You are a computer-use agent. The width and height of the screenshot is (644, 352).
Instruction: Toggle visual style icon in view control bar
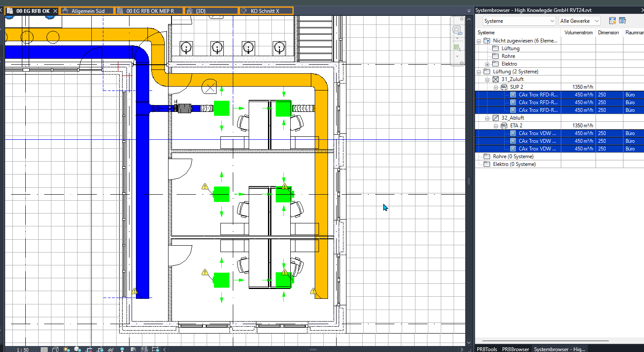[55, 349]
